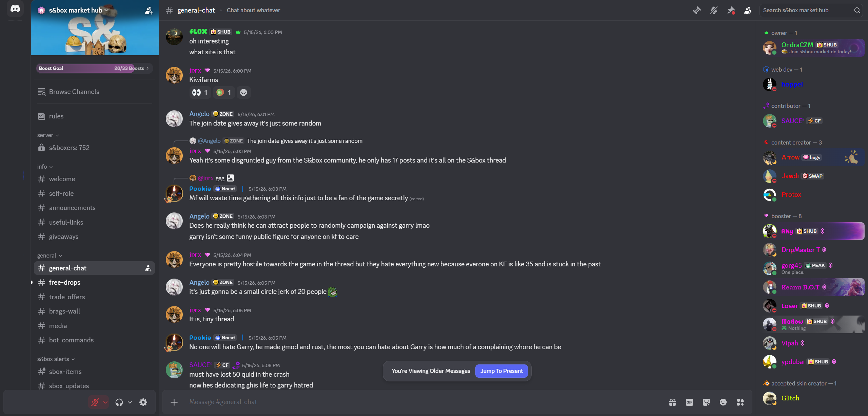The image size is (868, 416).
Task: Click the gift icon in message bar
Action: coord(672,402)
